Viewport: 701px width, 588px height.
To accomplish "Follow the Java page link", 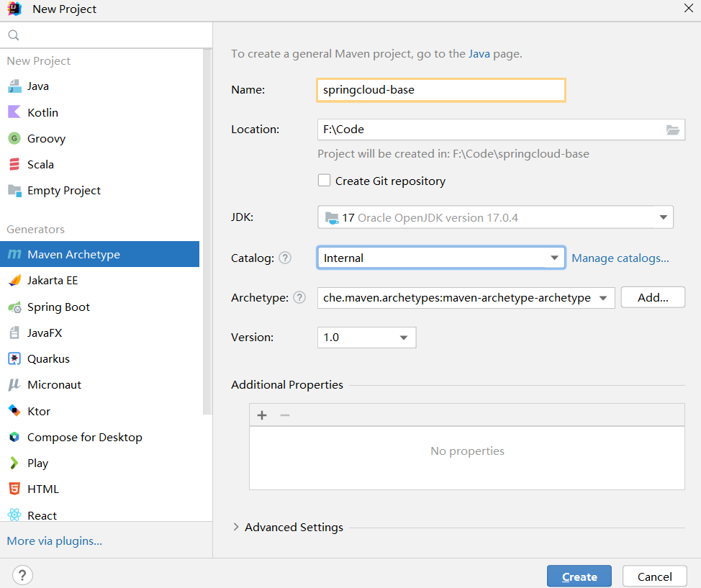I will [479, 54].
